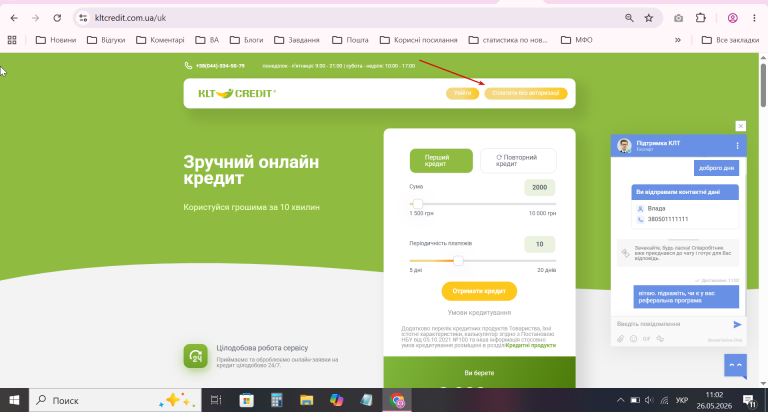Viewport: 768px width, 412px height.
Task: Open the 'Відгуки' bookmarks folder
Action: click(106, 40)
